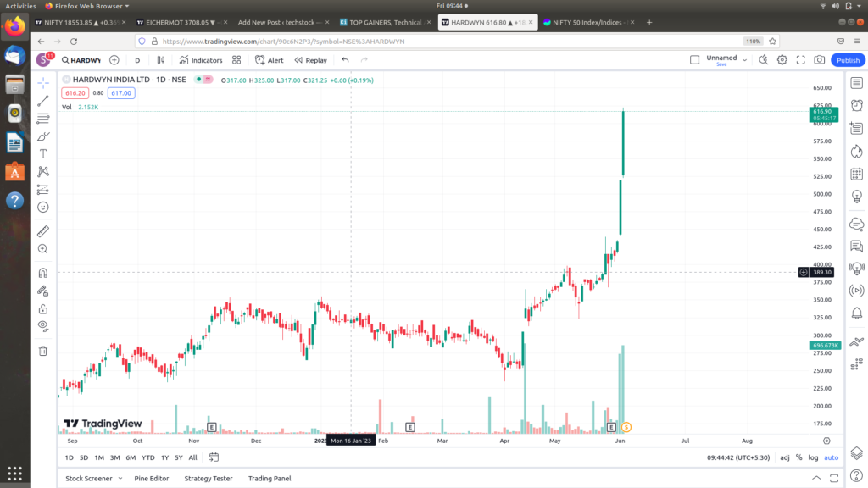The width and height of the screenshot is (868, 488).
Task: Select the trend line drawing tool
Action: click(x=43, y=101)
